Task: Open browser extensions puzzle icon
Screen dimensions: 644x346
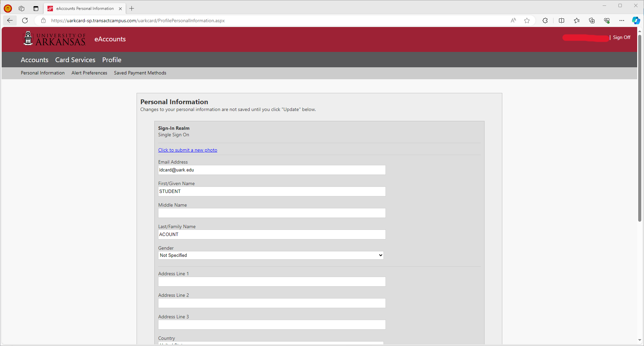Action: tap(545, 20)
